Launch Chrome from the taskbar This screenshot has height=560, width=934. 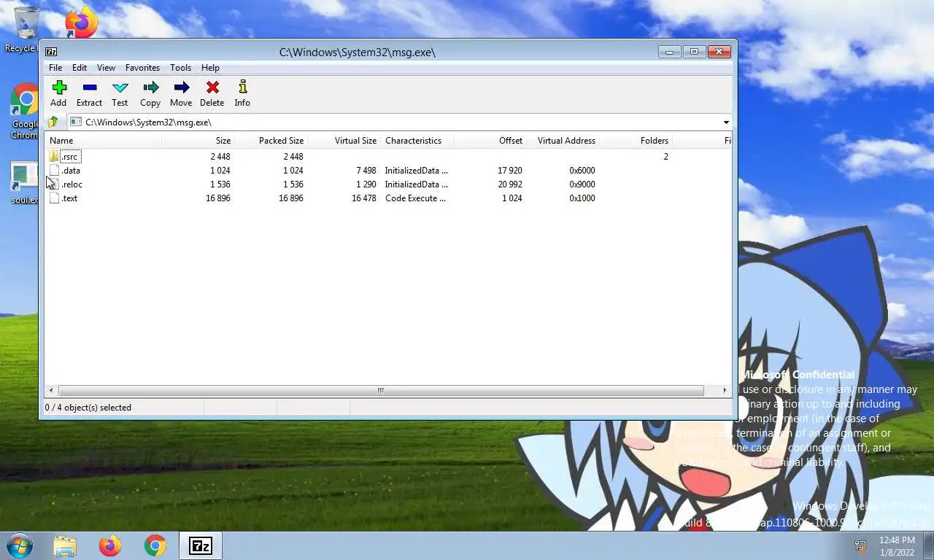click(x=155, y=545)
